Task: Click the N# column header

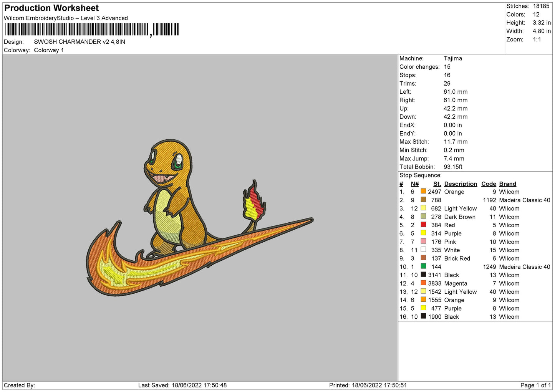Action: click(414, 184)
